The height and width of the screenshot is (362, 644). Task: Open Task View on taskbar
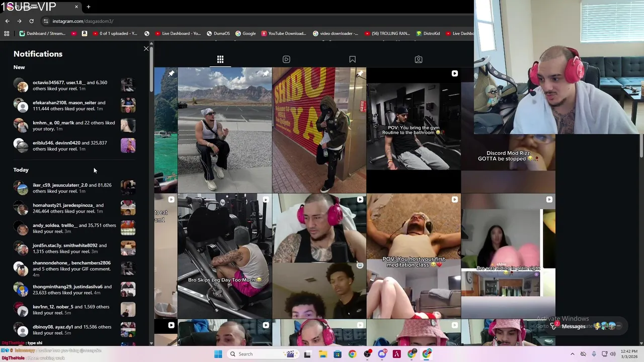(307, 354)
